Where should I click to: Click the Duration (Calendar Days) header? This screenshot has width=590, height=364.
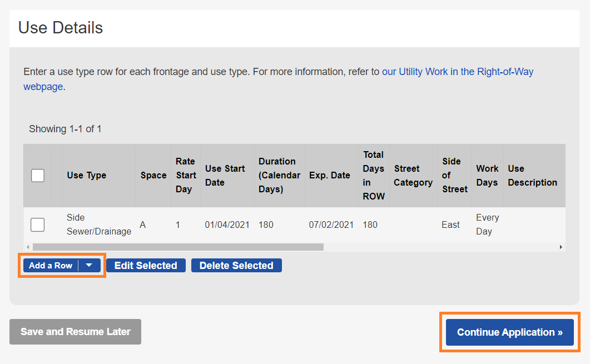tap(279, 176)
